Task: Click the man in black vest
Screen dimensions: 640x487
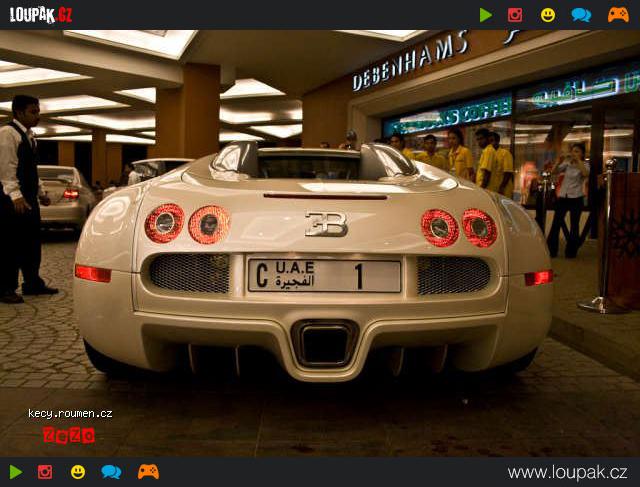Action: (21, 198)
